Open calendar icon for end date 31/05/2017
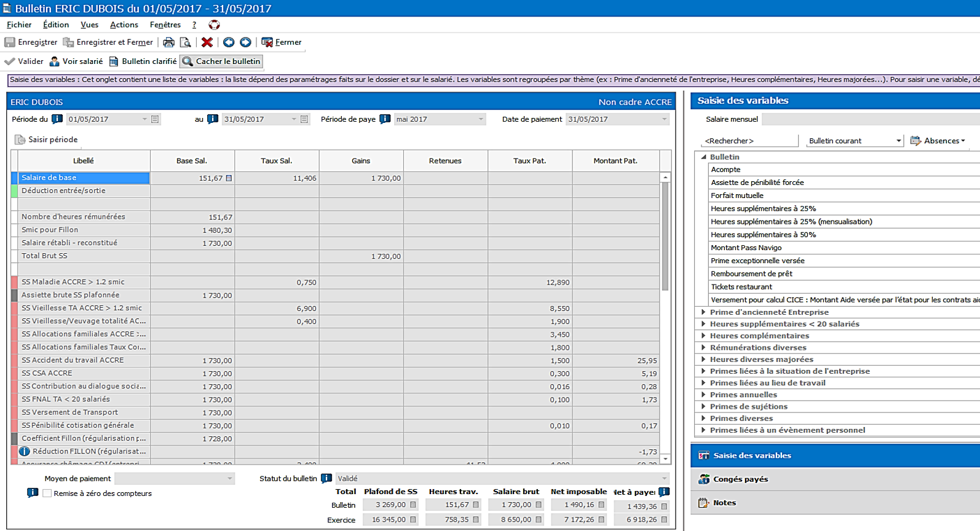This screenshot has height=531, width=980. coord(304,119)
